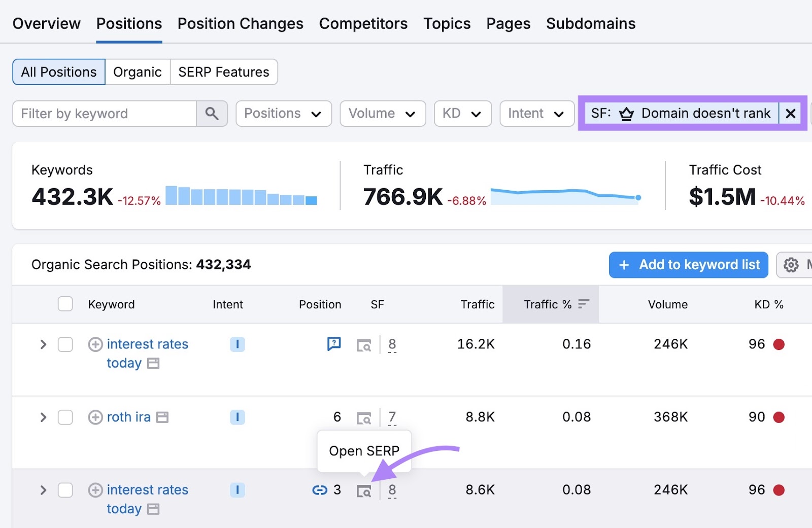812x528 pixels.
Task: Check the checkbox for interest rates today
Action: (x=65, y=344)
